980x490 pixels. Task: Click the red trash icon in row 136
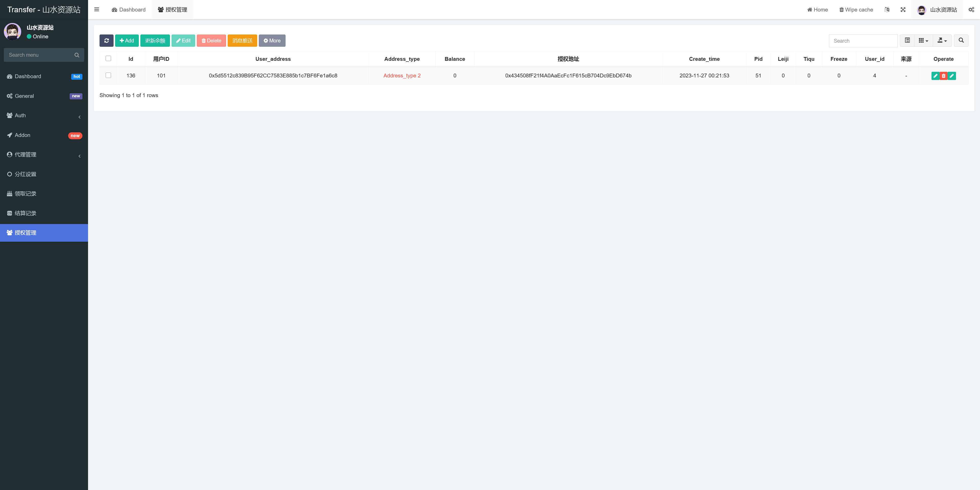[x=944, y=76]
